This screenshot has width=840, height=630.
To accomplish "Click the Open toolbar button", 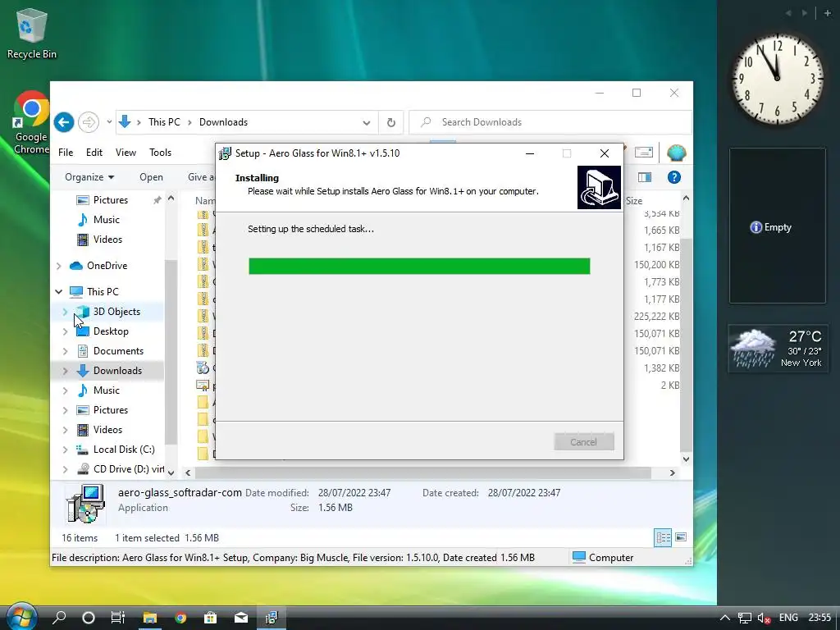I will click(151, 177).
